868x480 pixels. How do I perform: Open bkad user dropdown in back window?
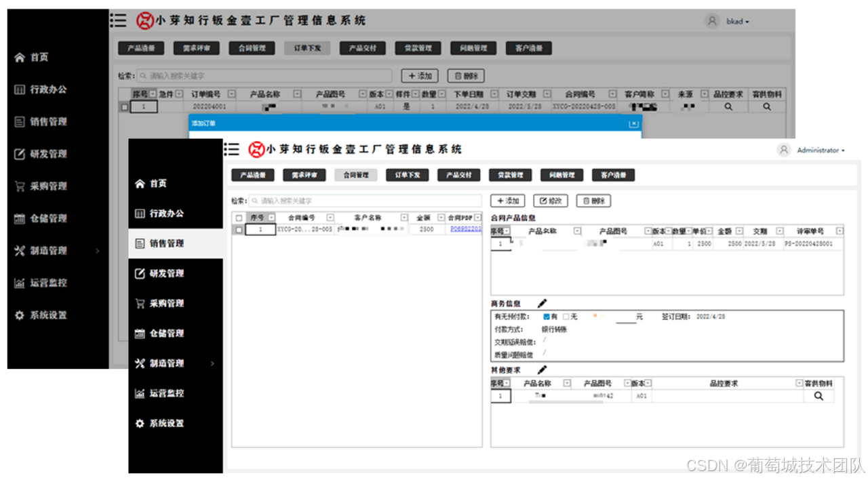[738, 22]
